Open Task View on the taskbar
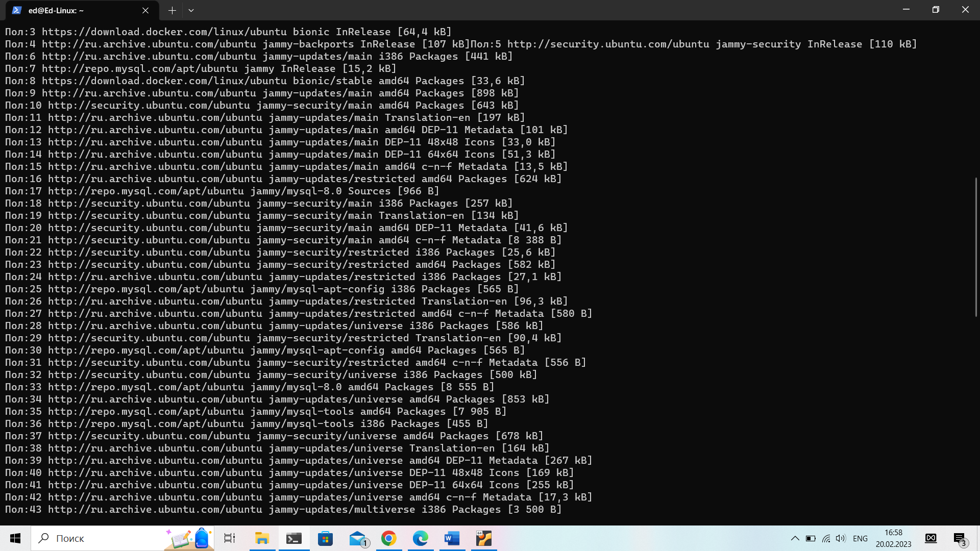The width and height of the screenshot is (980, 551). pyautogui.click(x=230, y=538)
